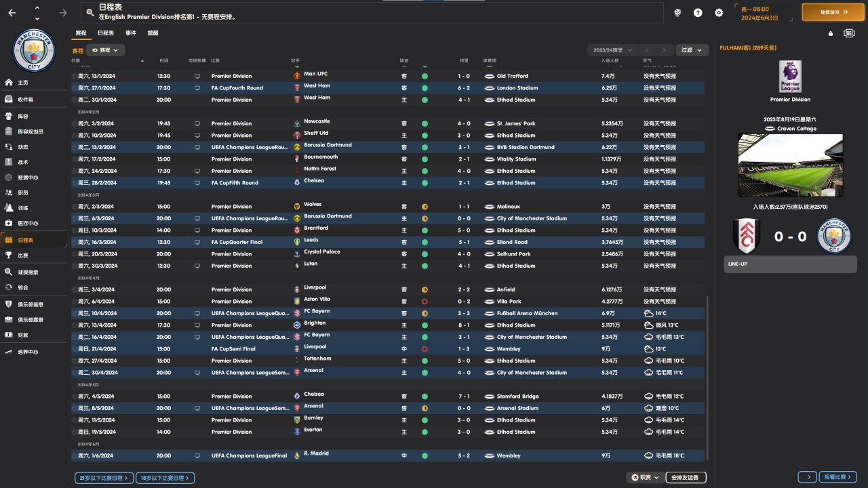
Task: Open 主页 in the left sidebar
Action: pos(34,83)
